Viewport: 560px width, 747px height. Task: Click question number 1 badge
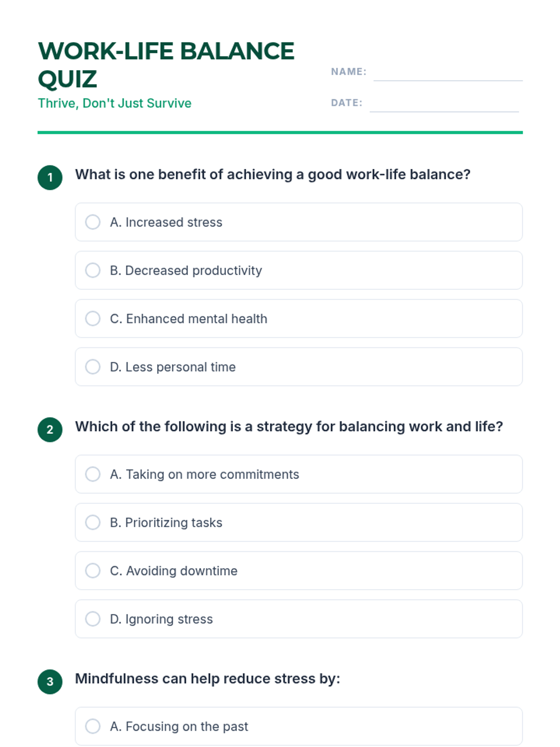[50, 178]
